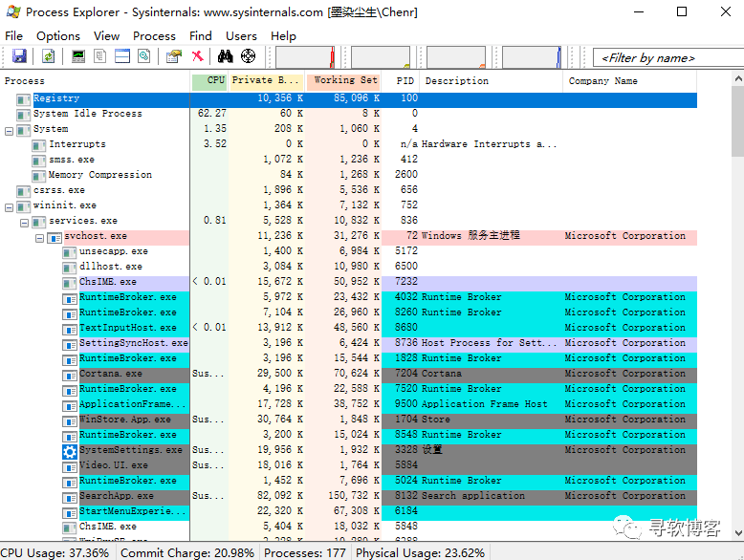Image resolution: width=744 pixels, height=560 pixels.
Task: Select the ApplicationFrame host row
Action: 348,404
